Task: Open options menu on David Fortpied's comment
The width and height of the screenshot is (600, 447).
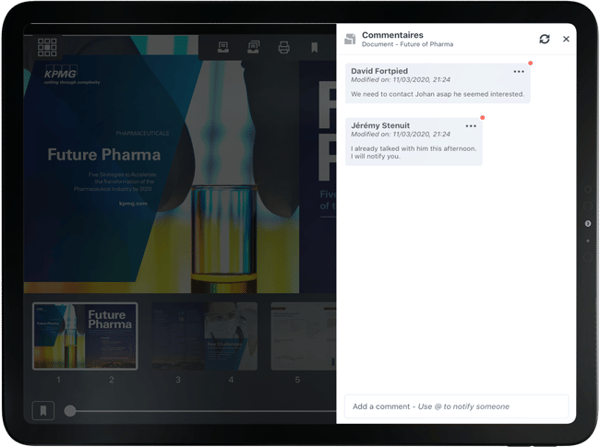Action: coord(518,71)
